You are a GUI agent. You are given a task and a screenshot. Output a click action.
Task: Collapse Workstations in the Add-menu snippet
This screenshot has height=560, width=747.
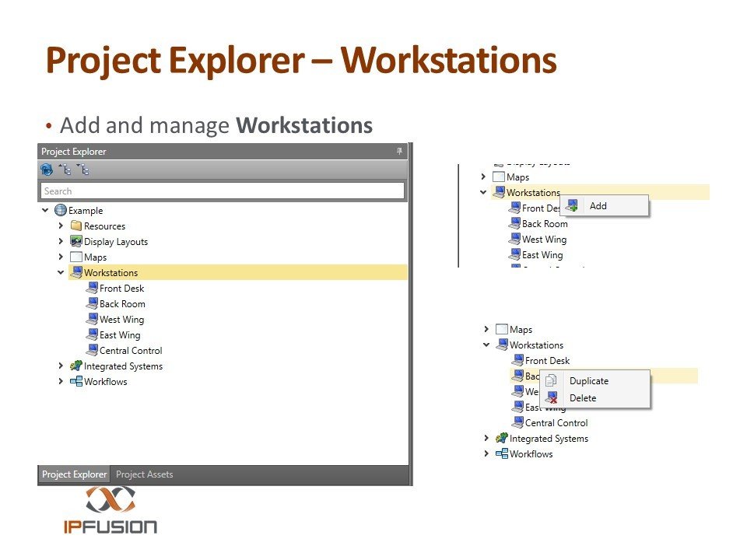483,192
